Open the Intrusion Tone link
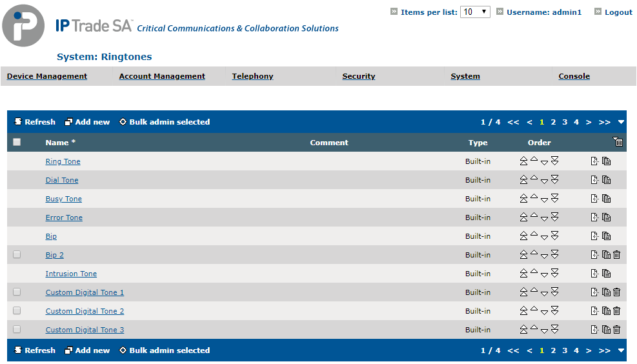The width and height of the screenshot is (637, 364). point(71,274)
